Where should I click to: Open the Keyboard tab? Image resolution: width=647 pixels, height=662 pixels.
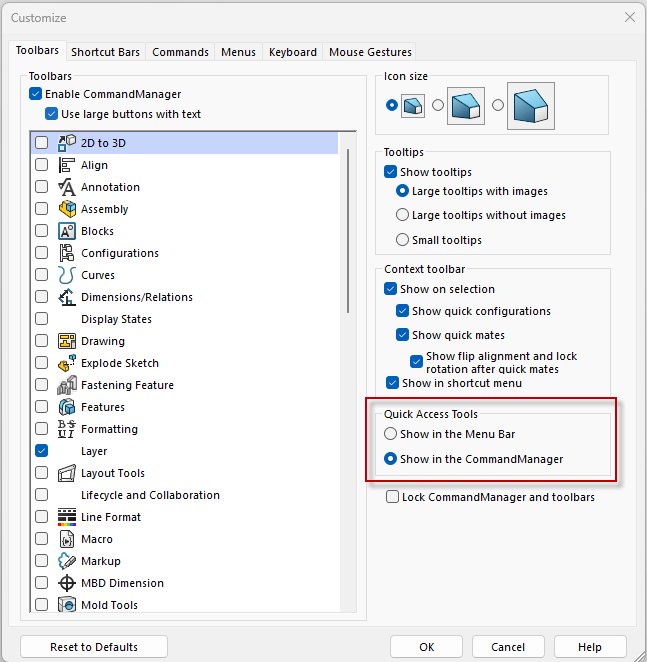click(x=292, y=52)
